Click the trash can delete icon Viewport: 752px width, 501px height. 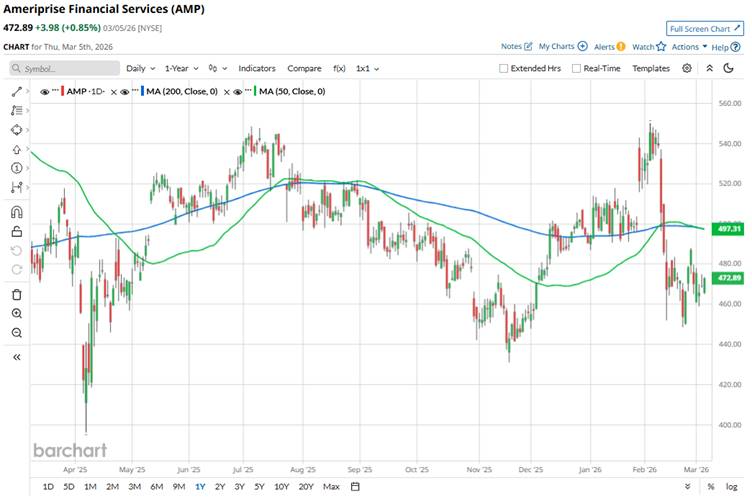pyautogui.click(x=16, y=294)
